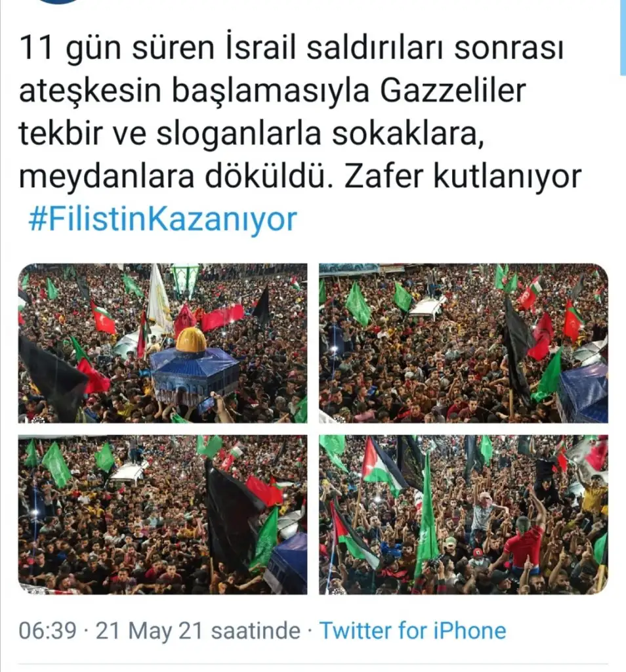The height and width of the screenshot is (672, 626).
Task: Click the word "Gazzeliler" in the tweet
Action: click(x=453, y=91)
